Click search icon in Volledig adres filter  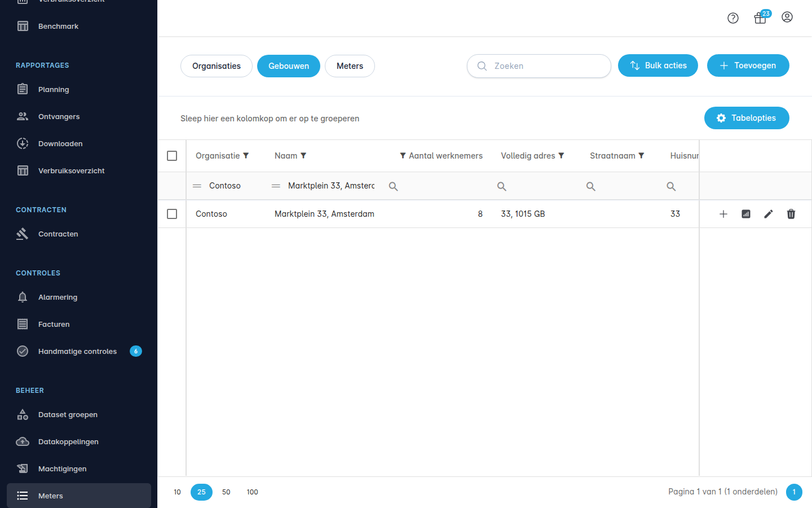pyautogui.click(x=502, y=186)
